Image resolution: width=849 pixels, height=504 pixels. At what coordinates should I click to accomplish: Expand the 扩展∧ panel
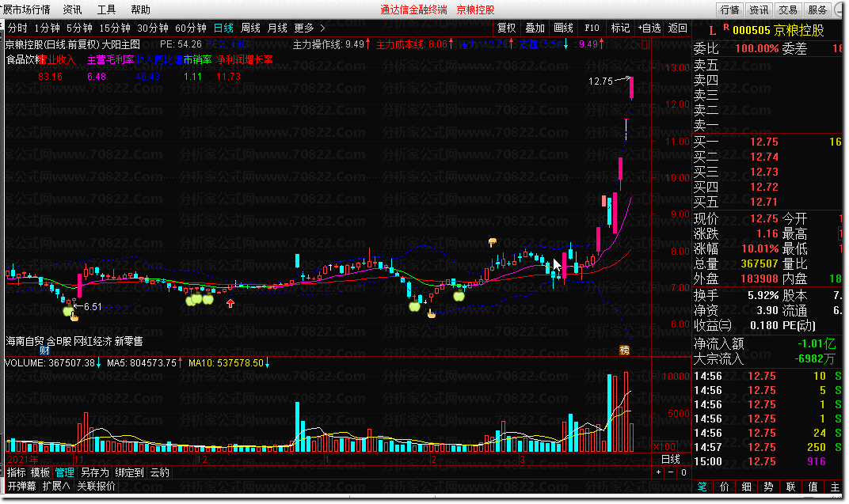tap(56, 486)
